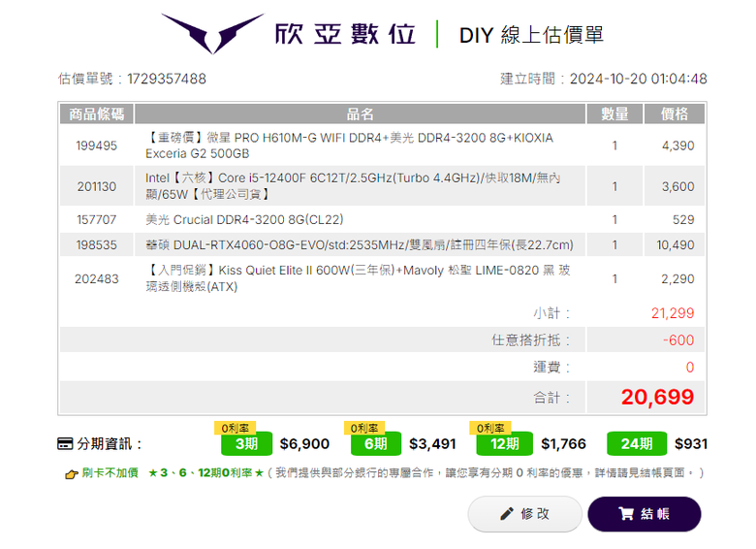756x549 pixels.
Task: Click the price 10,490
Action: (x=675, y=245)
